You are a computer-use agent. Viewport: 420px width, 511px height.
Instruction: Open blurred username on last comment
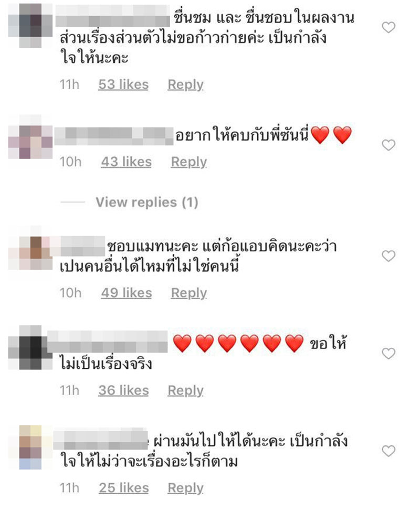pyautogui.click(x=101, y=439)
